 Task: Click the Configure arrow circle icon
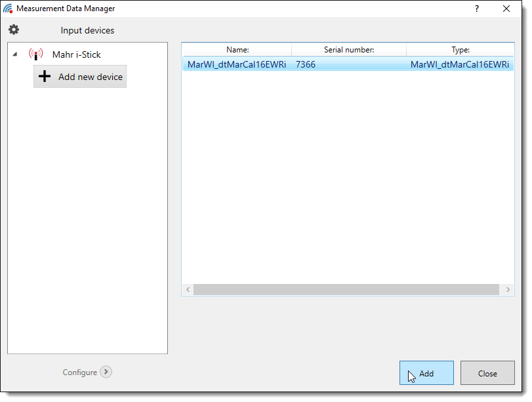[x=106, y=372]
